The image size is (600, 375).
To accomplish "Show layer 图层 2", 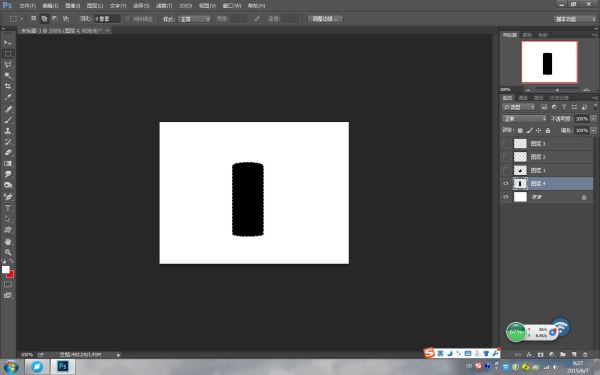I will pos(506,157).
